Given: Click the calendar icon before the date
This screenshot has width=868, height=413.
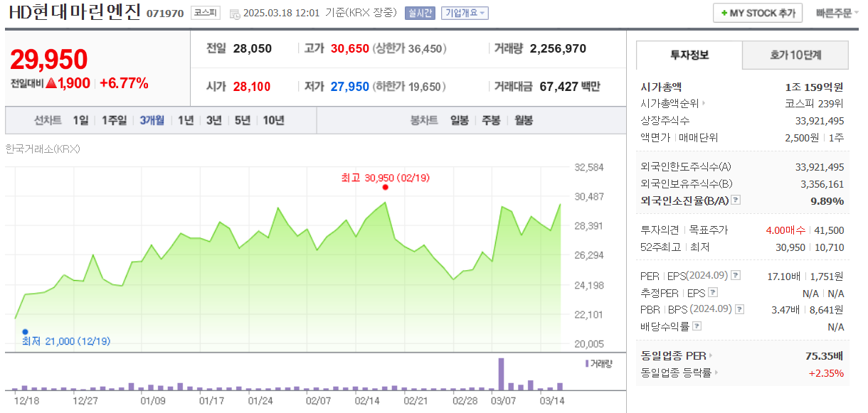Looking at the screenshot, I should click(x=235, y=14).
